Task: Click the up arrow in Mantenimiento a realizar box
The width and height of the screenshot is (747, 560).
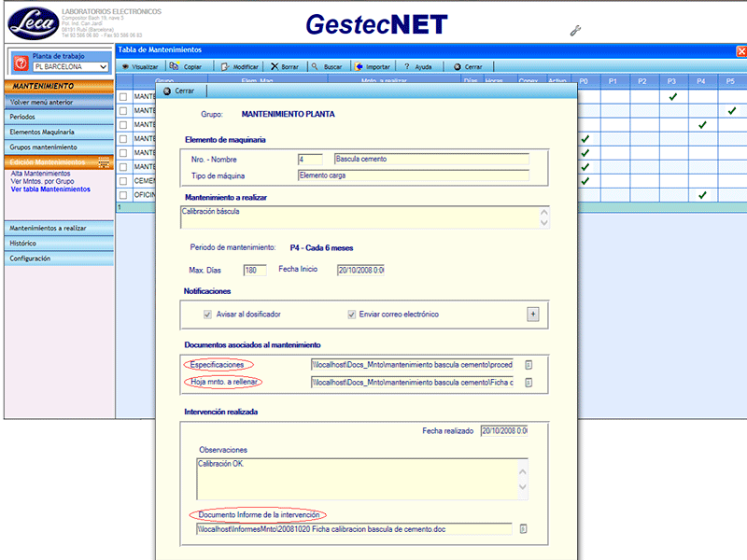Action: pyautogui.click(x=544, y=212)
